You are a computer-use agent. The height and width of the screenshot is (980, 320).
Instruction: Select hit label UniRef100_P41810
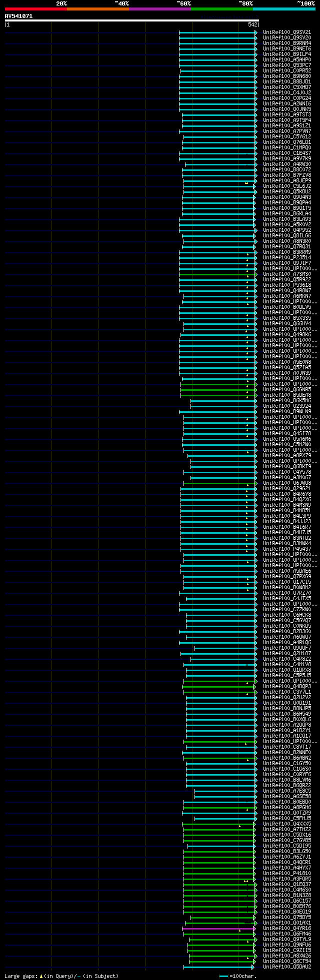(x=287, y=873)
